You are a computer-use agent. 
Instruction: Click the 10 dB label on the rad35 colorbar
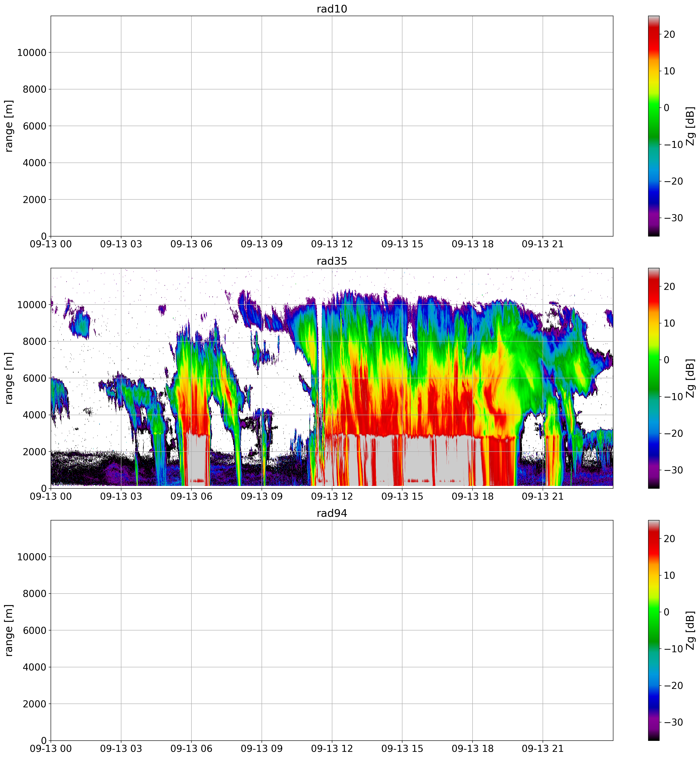coord(669,323)
